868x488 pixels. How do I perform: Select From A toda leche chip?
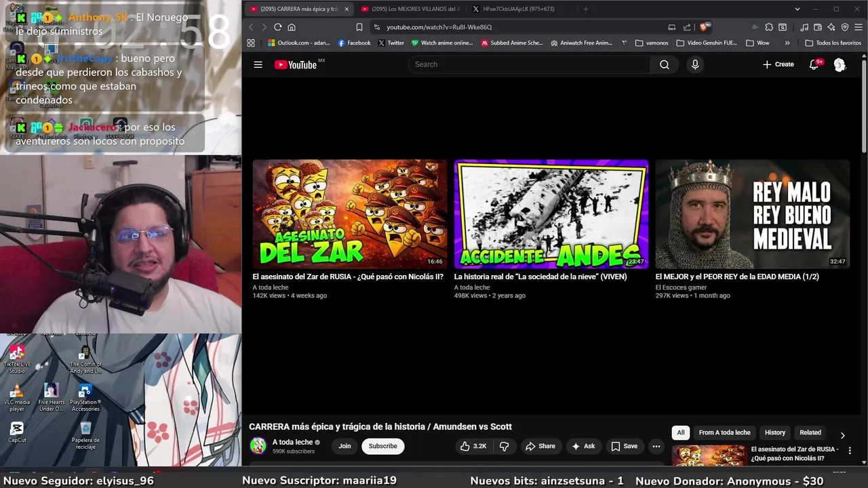tap(724, 432)
